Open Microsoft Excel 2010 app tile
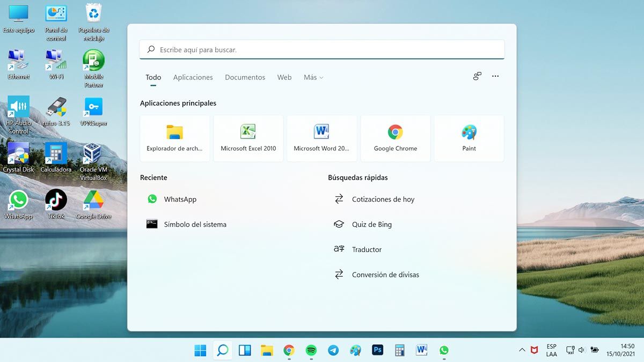This screenshot has width=644, height=362. pos(248,138)
